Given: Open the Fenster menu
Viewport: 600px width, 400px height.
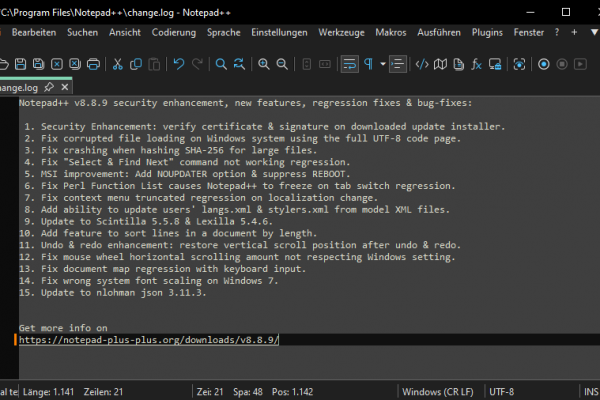Looking at the screenshot, I should coord(529,33).
